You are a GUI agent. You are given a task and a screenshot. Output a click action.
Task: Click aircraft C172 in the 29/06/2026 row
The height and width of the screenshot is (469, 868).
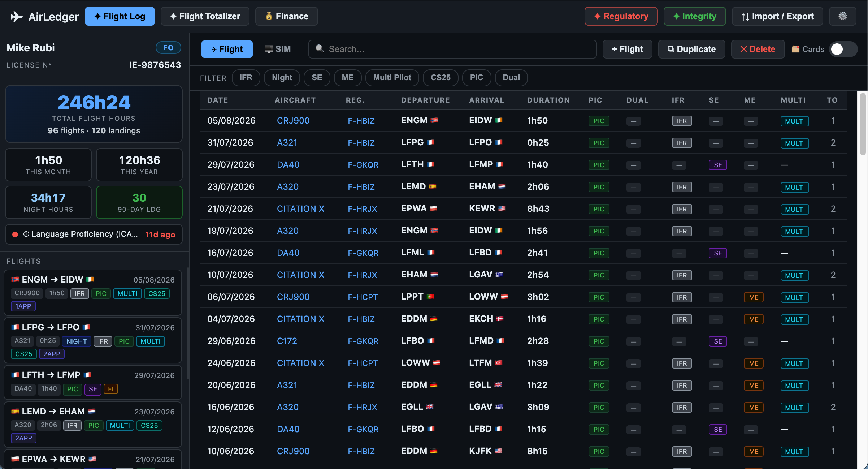tap(287, 341)
